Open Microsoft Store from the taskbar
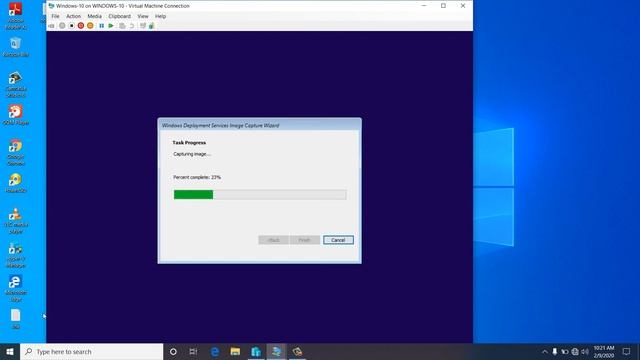 pos(256,351)
